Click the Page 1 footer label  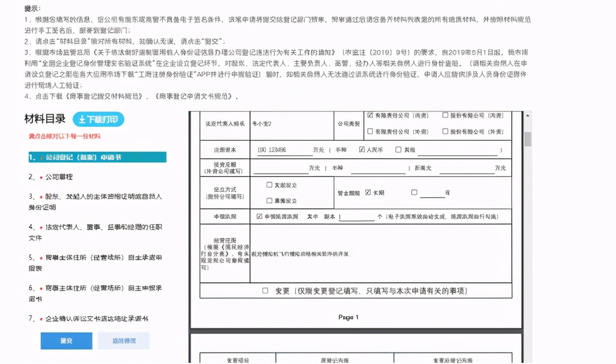point(349,317)
